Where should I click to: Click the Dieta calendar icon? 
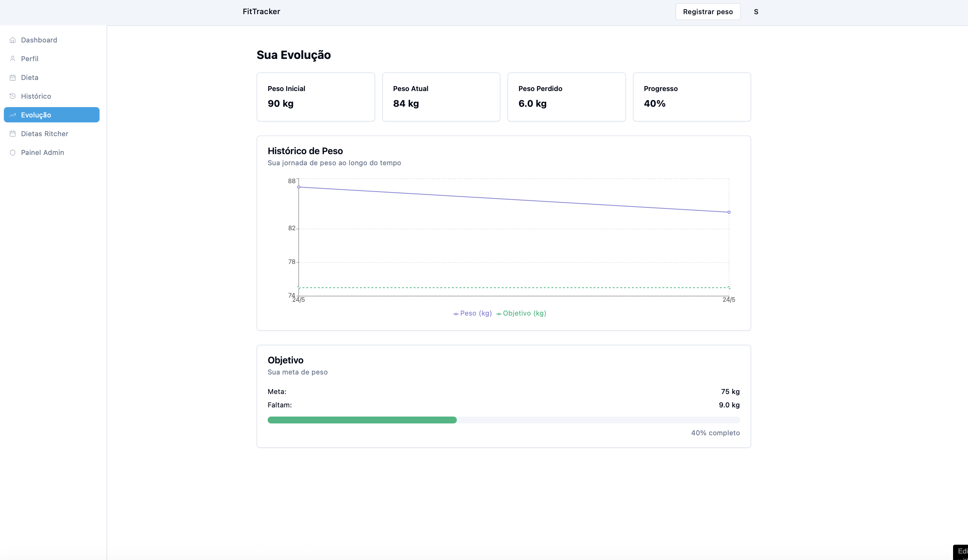[x=13, y=78]
